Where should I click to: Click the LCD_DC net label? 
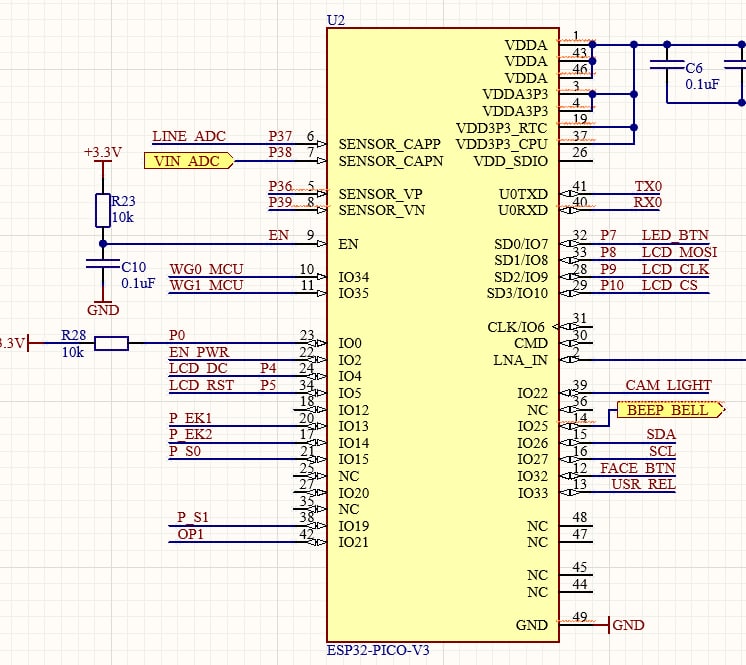coord(198,369)
